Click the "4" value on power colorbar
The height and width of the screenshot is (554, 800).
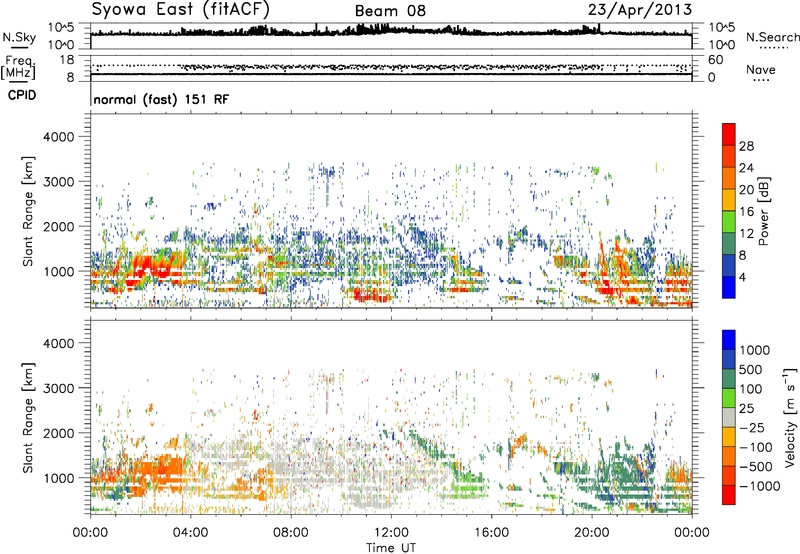742,277
